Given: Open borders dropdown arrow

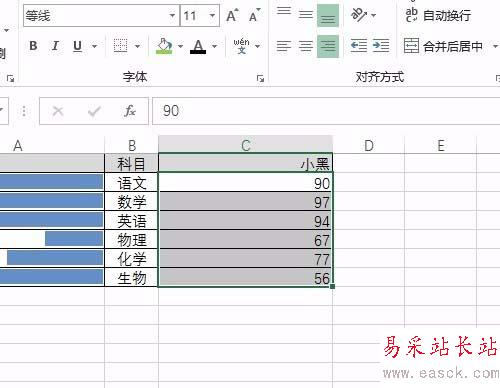Looking at the screenshot, I should coord(138,46).
